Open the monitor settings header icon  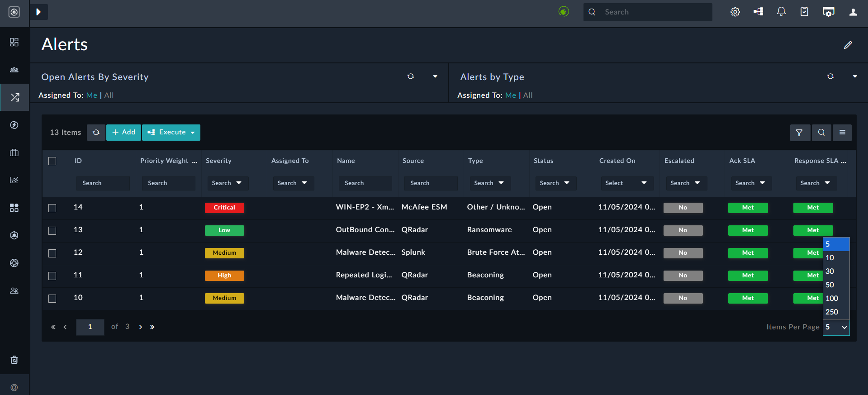(829, 12)
